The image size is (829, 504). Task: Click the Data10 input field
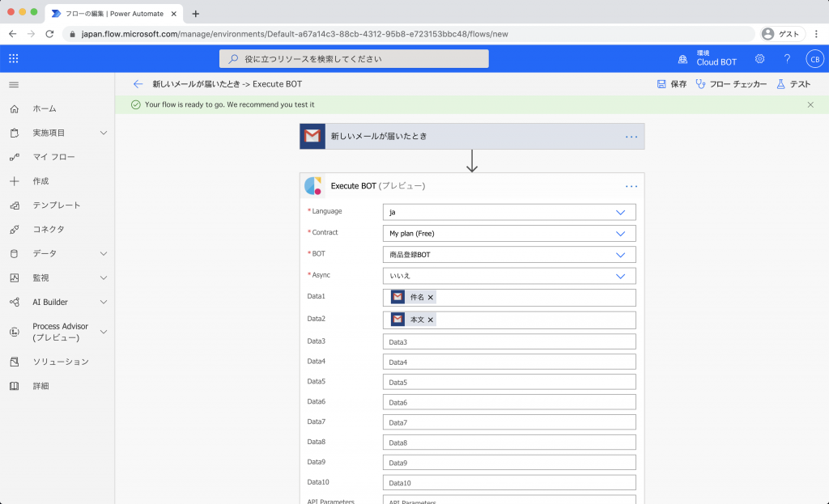pyautogui.click(x=509, y=483)
